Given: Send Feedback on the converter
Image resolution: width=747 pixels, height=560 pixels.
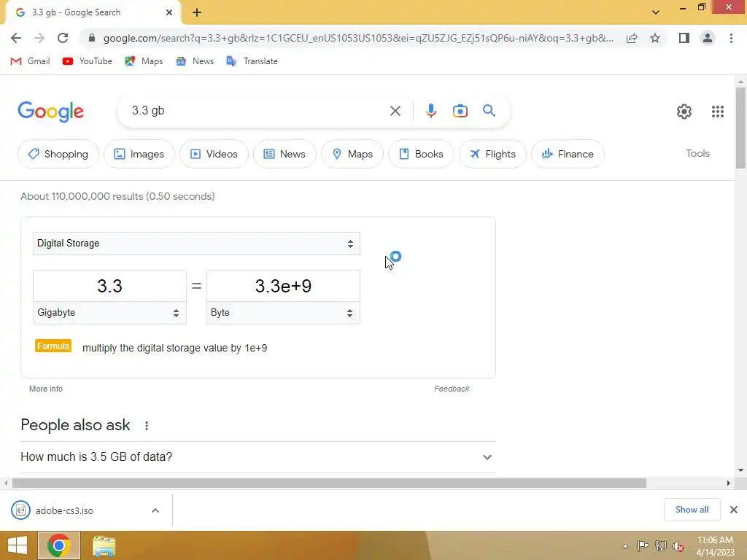Looking at the screenshot, I should point(452,389).
